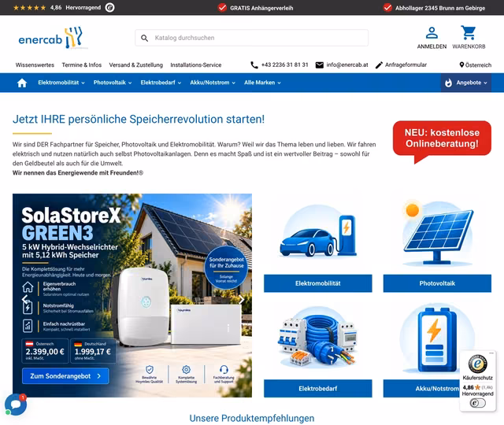
Task: Open the Elektrobedarf category button
Action: [318, 389]
